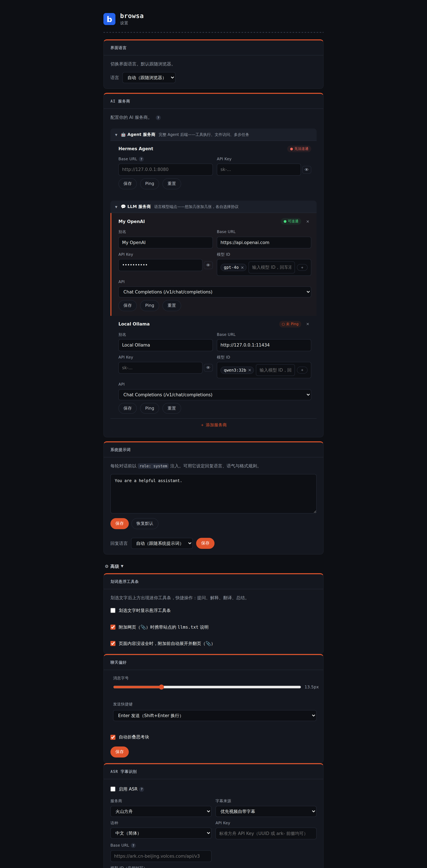This screenshot has width=427, height=868.
Task: Focus the Hermes Agent API Key field
Action: point(259,169)
